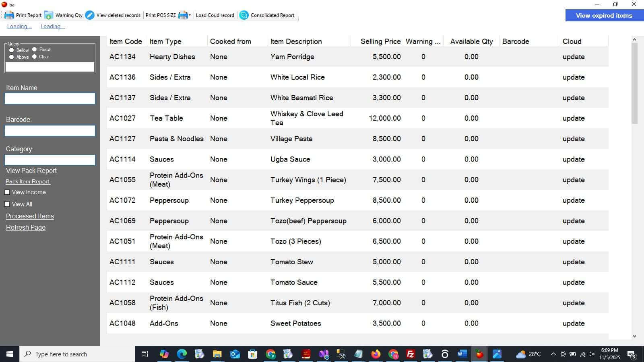This screenshot has height=362, width=644.
Task: Click the Consolidated Report icon
Action: tap(244, 15)
